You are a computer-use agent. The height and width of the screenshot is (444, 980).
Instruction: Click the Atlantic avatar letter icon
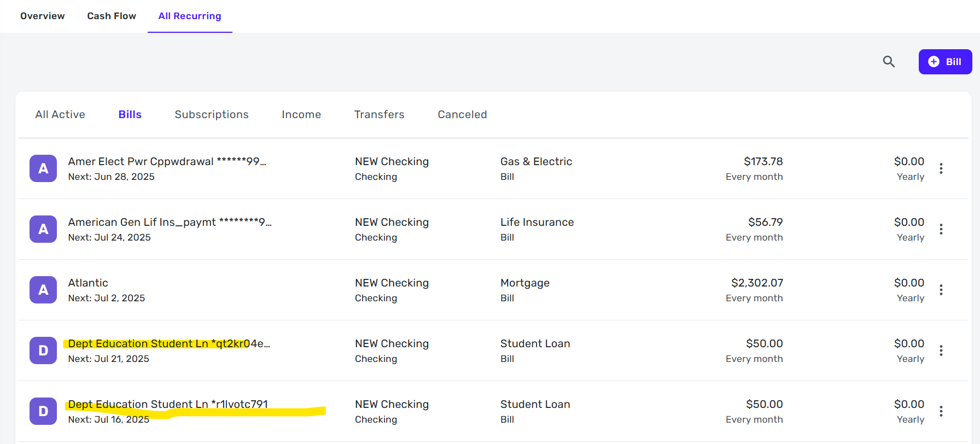click(43, 290)
